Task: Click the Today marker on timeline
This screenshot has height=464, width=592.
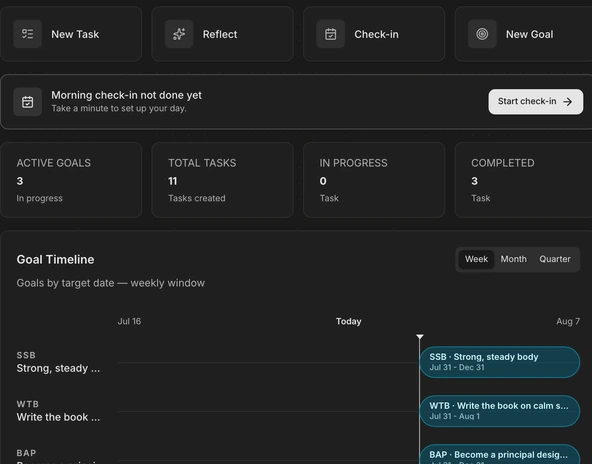Action: point(419,336)
